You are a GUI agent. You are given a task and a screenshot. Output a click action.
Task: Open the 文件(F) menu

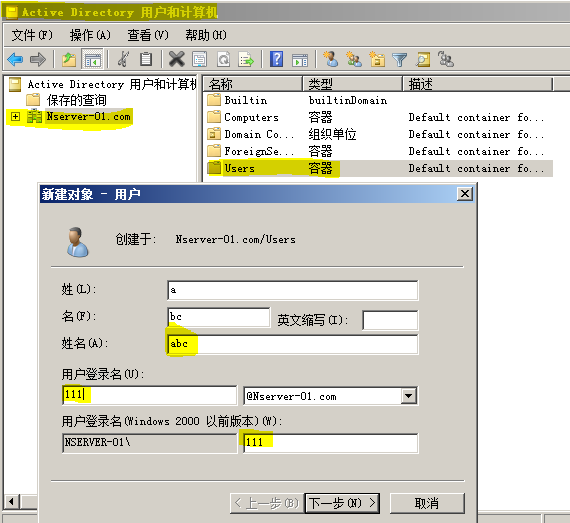click(32, 35)
